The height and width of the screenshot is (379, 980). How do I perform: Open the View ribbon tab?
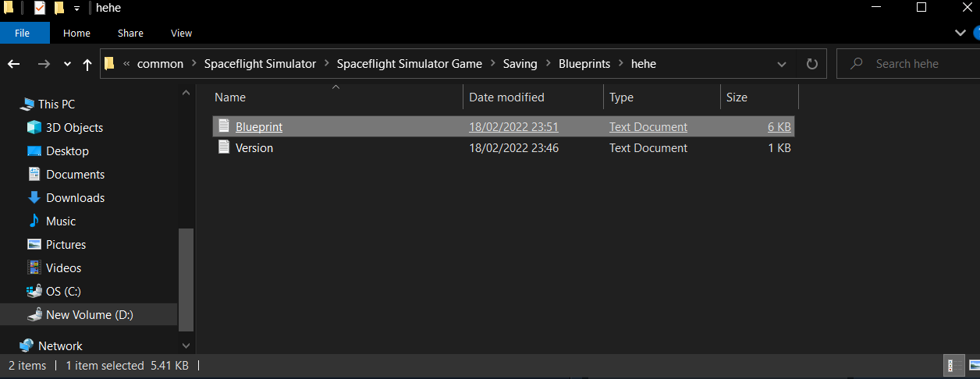coord(181,34)
